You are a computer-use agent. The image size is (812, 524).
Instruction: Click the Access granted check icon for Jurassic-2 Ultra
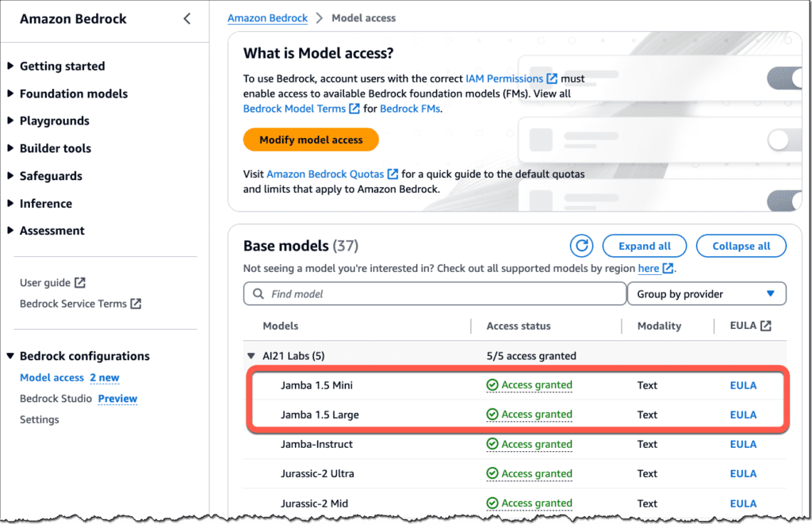point(492,473)
